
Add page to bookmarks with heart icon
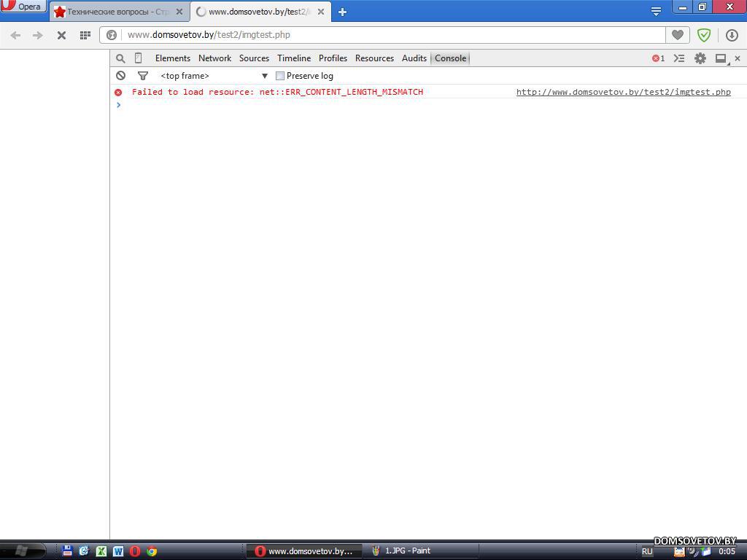click(678, 35)
